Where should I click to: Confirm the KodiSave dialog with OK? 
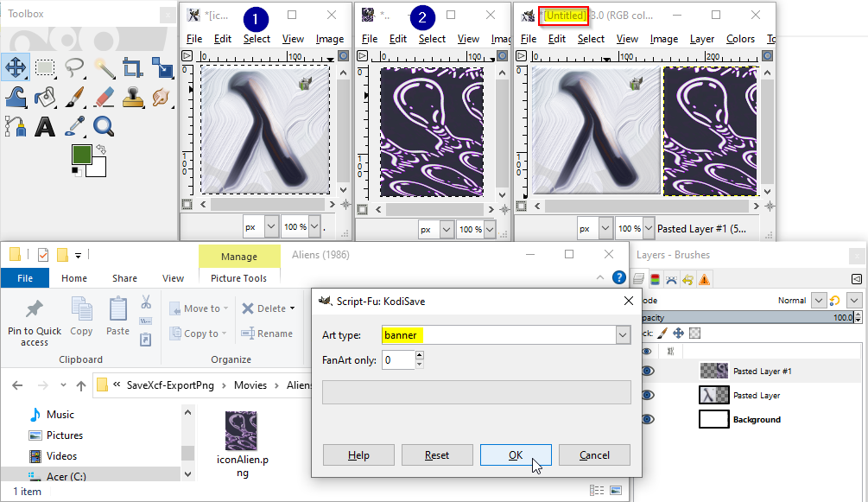click(516, 454)
